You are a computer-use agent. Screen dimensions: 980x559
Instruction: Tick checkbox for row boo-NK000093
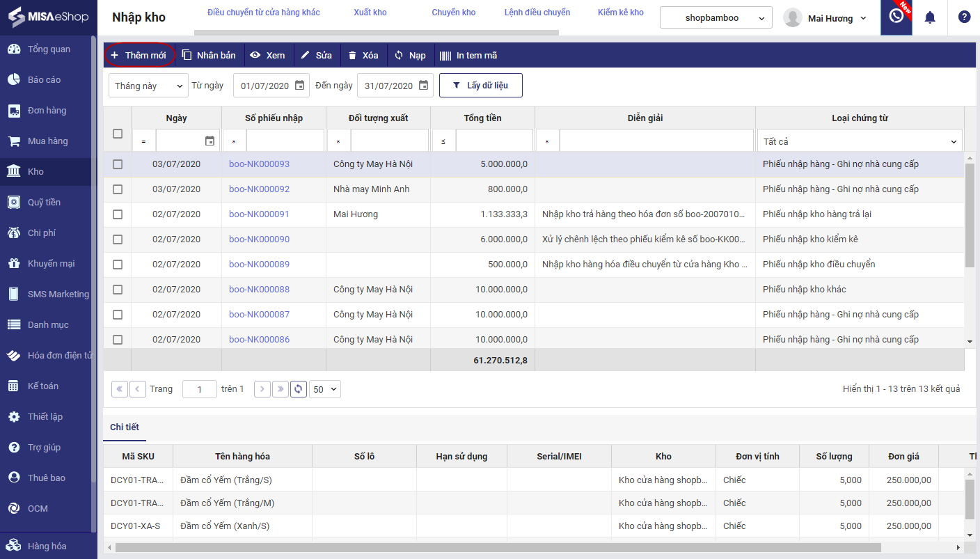[118, 164]
